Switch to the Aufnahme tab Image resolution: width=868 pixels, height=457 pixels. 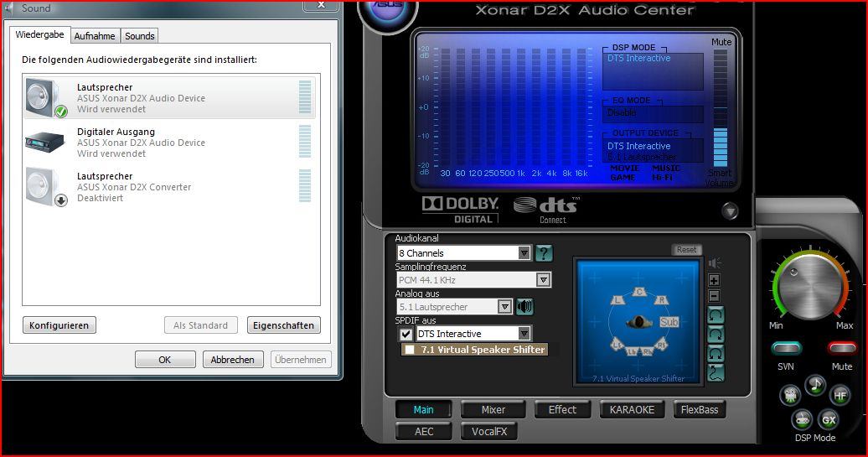pyautogui.click(x=95, y=36)
